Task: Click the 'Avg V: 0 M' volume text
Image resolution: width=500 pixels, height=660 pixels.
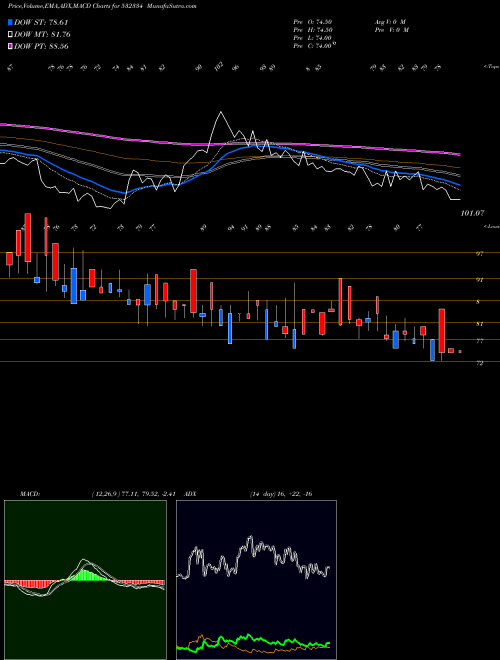Action: click(390, 22)
